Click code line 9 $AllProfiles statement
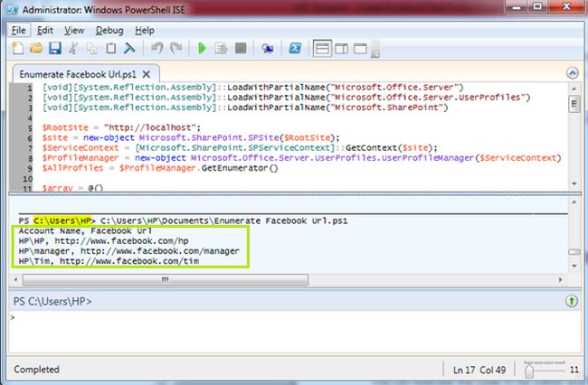The width and height of the screenshot is (588, 385). (160, 168)
